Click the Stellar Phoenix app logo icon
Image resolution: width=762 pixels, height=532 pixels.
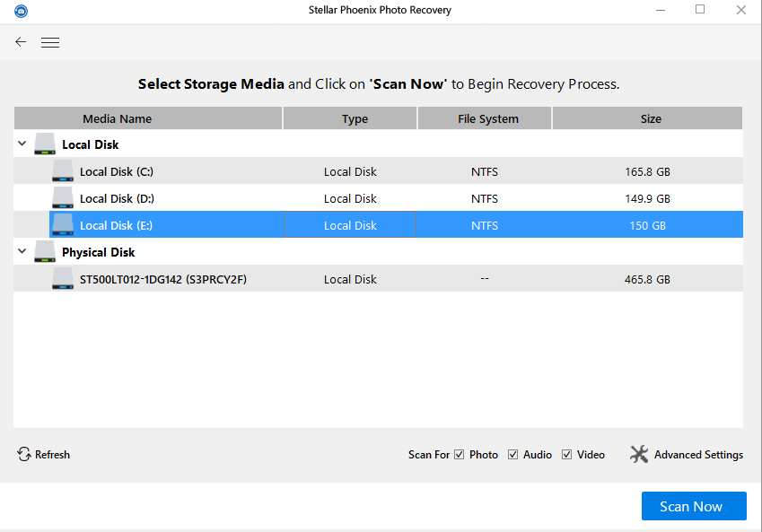coord(21,11)
